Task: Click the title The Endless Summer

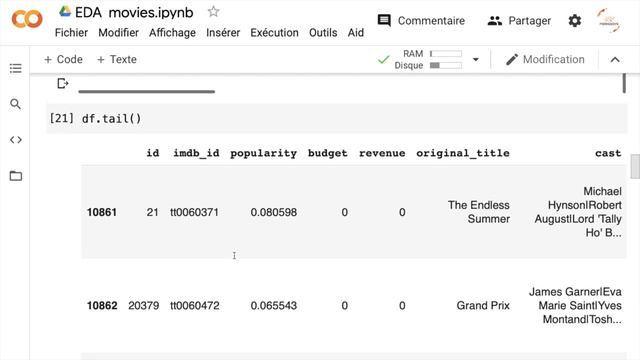Action: coord(479,212)
